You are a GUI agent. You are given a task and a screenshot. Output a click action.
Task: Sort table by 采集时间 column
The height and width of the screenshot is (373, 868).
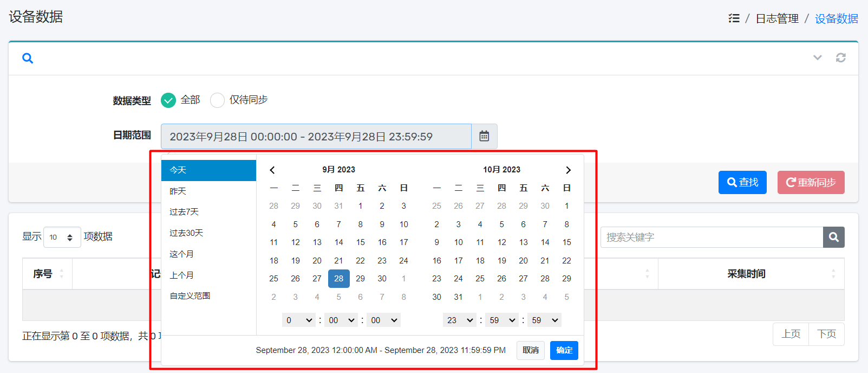746,274
